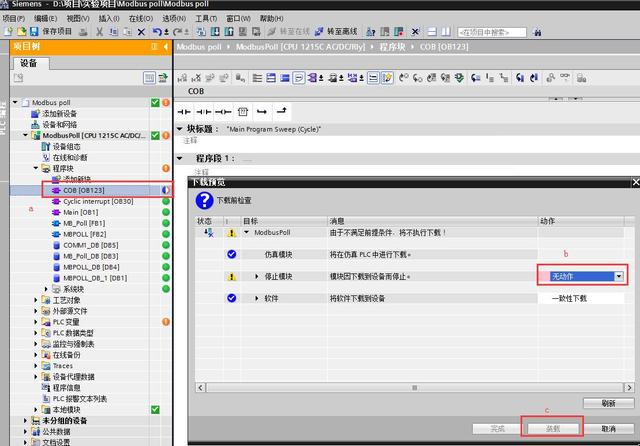
Task: Select Cyclic interrupt [OB30] block
Action: (x=98, y=201)
